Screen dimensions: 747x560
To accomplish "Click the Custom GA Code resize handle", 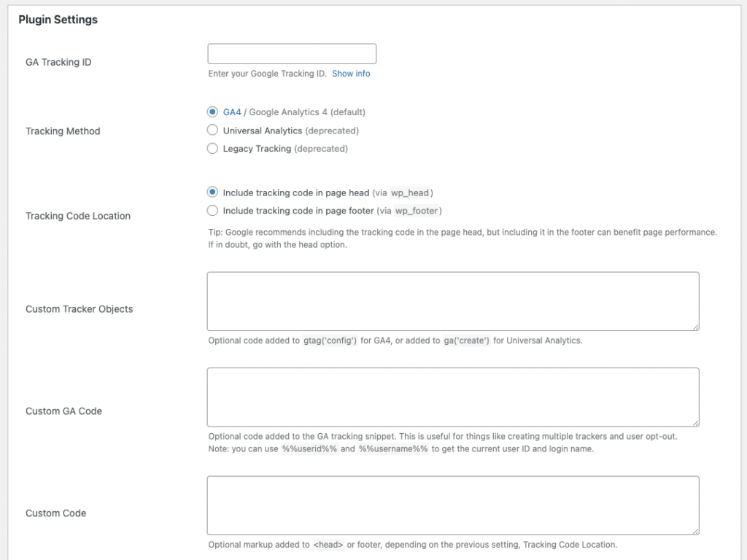I will point(695,423).
